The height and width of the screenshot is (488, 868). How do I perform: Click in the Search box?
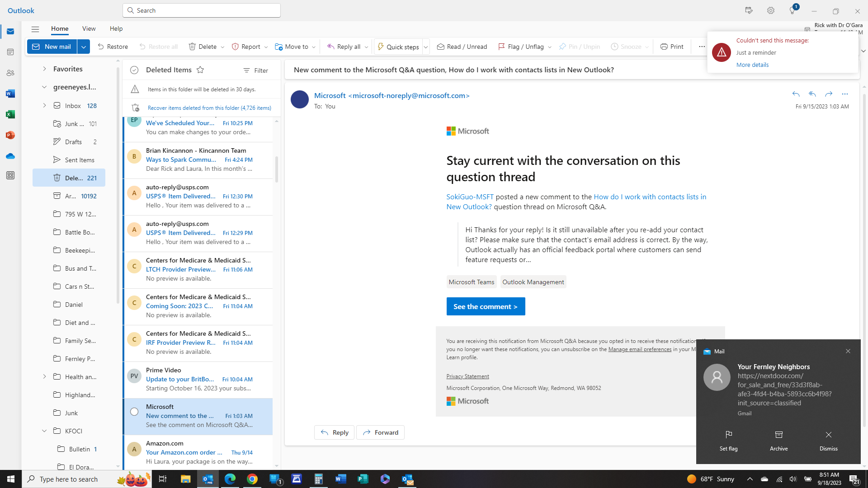pyautogui.click(x=202, y=10)
